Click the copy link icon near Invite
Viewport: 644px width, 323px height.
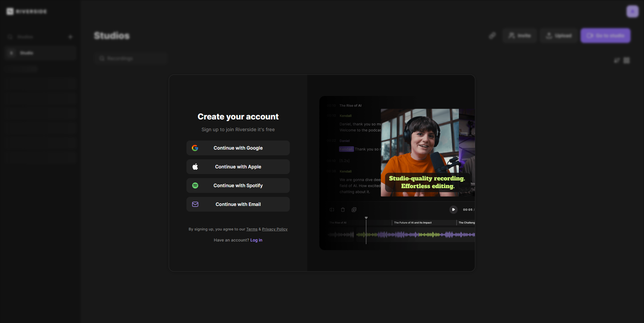(x=492, y=36)
